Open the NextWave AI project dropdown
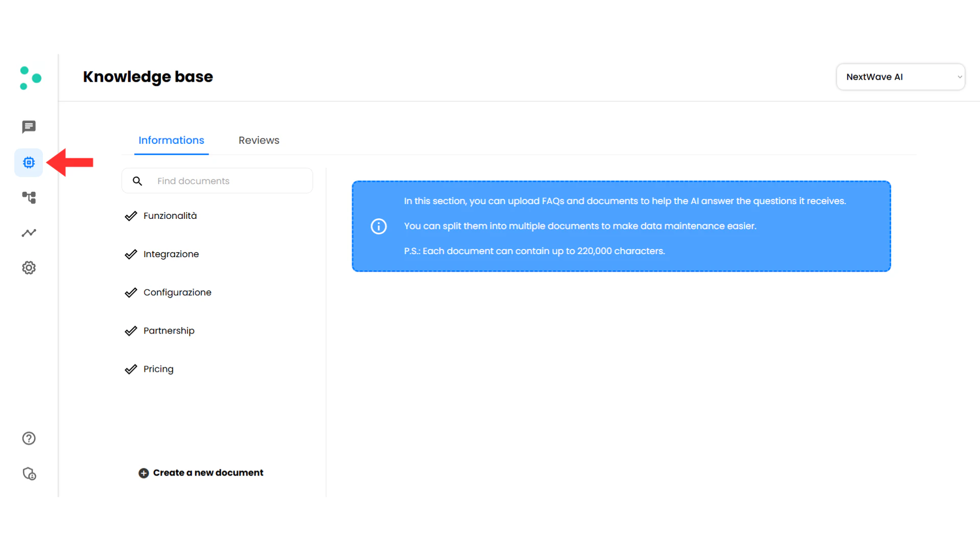980x551 pixels. tap(900, 77)
